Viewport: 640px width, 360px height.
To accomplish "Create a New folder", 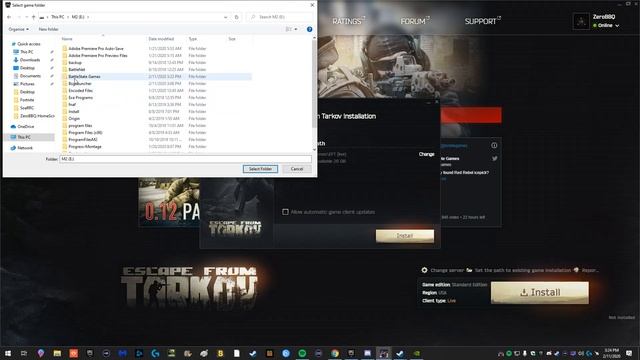I will pyautogui.click(x=49, y=29).
